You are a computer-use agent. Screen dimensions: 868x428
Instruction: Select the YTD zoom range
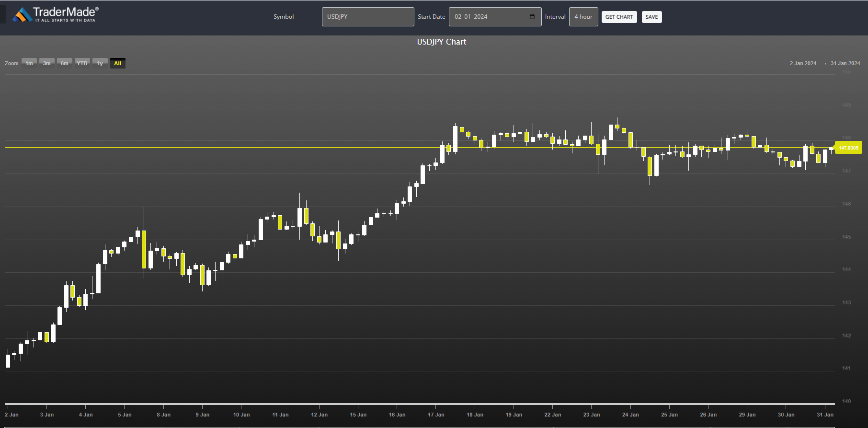[x=82, y=63]
